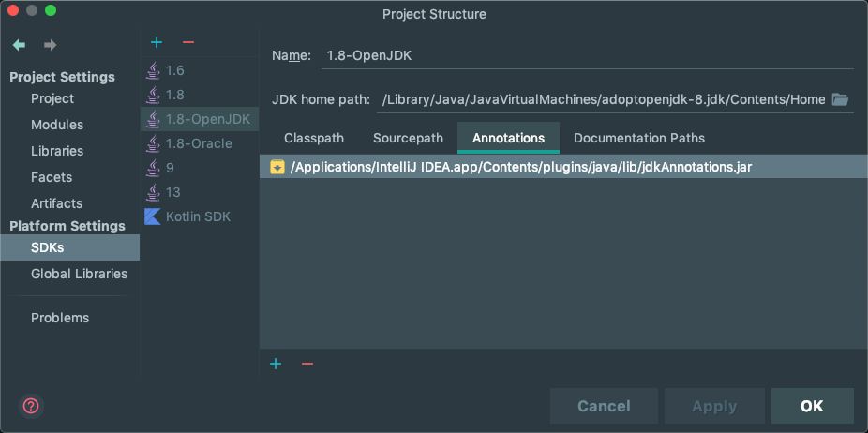The width and height of the screenshot is (868, 433).
Task: Open the Annotations tab
Action: click(508, 138)
